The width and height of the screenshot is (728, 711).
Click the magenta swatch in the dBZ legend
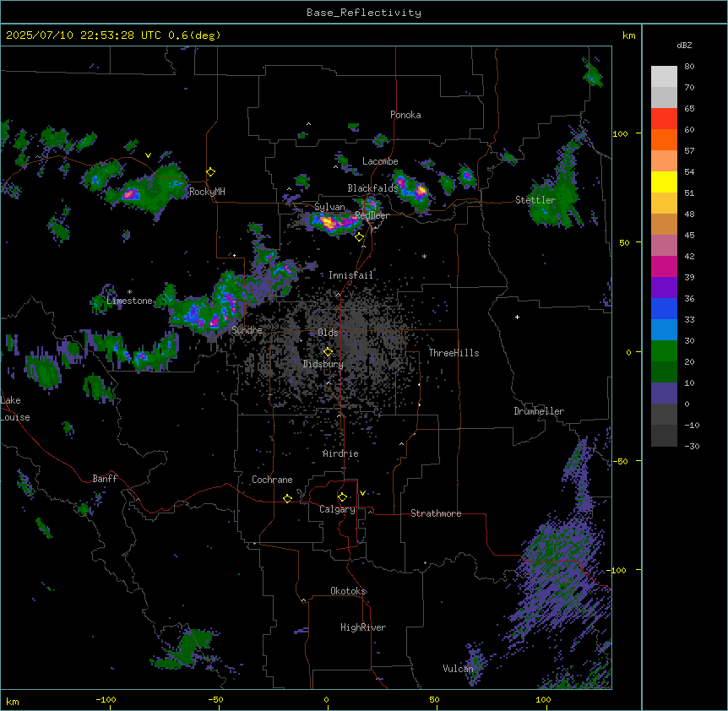[x=664, y=266]
